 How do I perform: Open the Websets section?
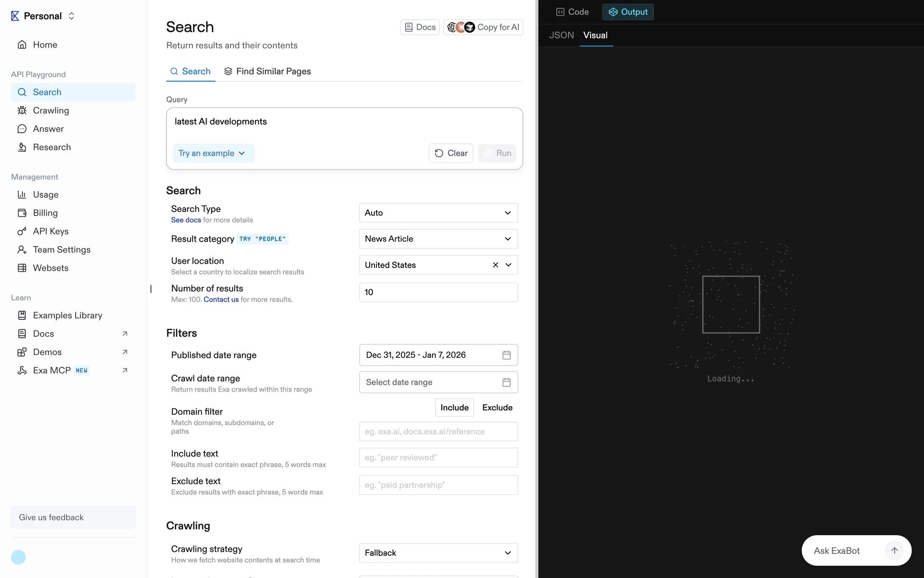pos(51,268)
